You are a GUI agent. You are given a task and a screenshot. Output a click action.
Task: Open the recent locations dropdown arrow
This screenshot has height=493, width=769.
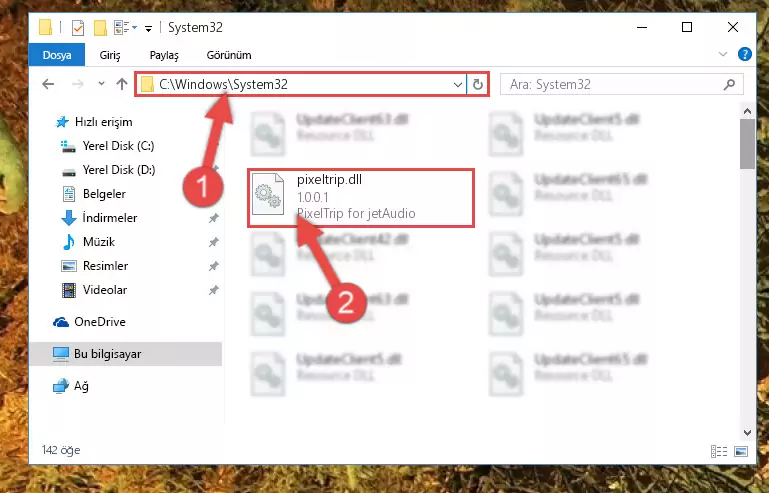pyautogui.click(x=101, y=84)
